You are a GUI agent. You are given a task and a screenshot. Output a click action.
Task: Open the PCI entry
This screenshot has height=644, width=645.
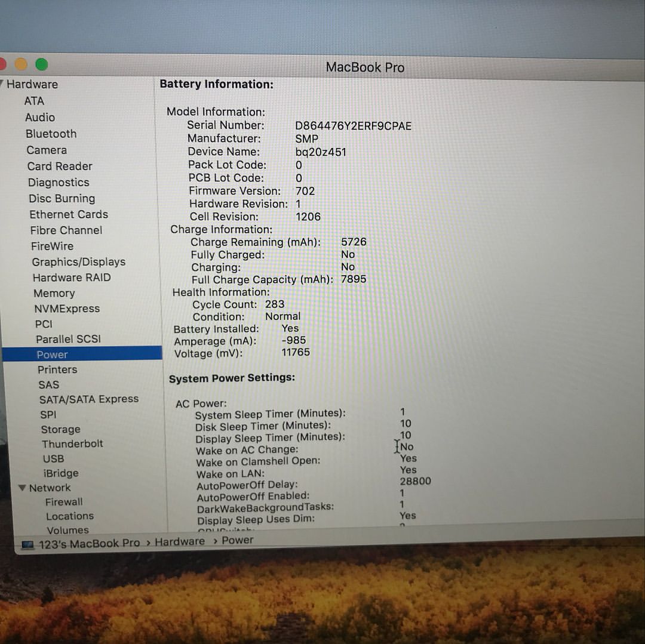pos(44,324)
